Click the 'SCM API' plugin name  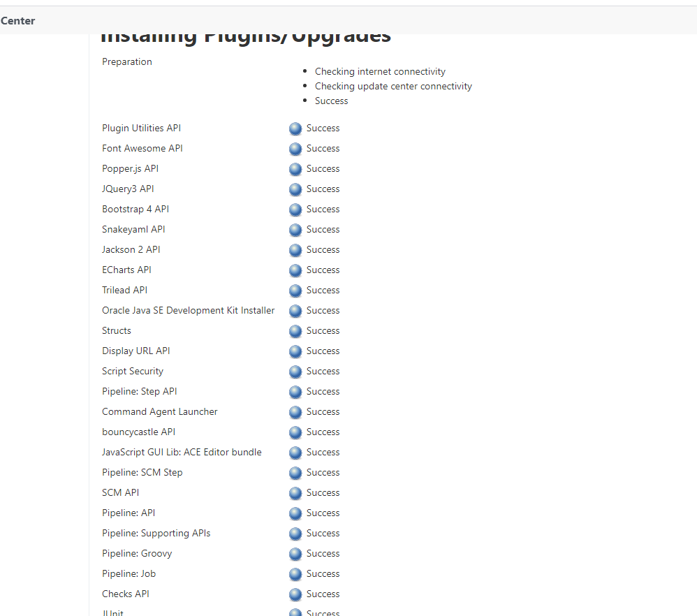(120, 492)
